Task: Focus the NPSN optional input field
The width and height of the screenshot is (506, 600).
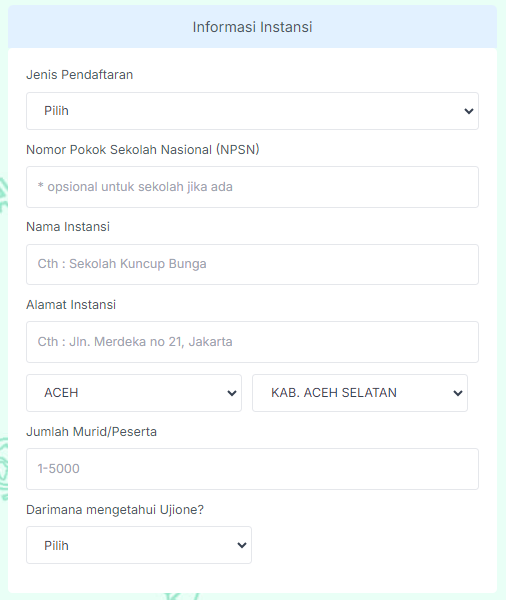Action: point(252,187)
